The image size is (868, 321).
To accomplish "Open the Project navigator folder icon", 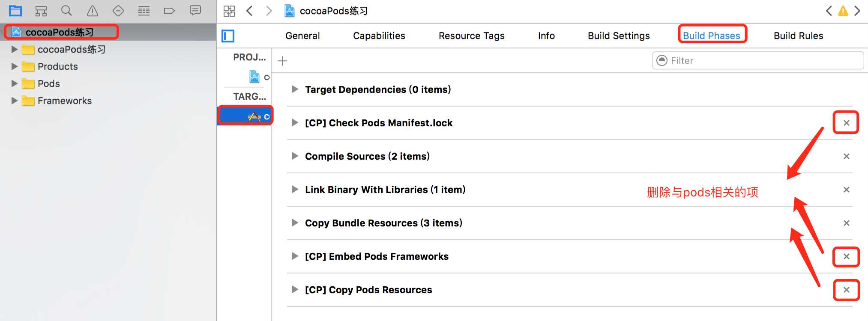I will [x=15, y=11].
